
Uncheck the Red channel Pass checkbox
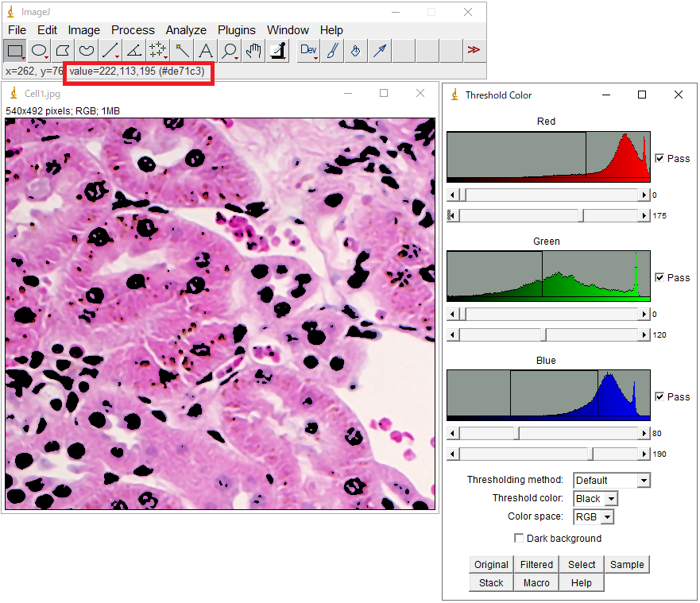click(x=659, y=158)
